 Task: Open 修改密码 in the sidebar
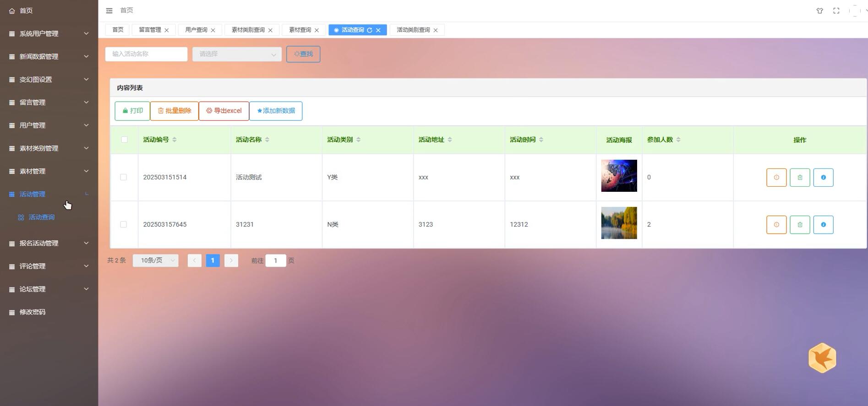coord(32,312)
